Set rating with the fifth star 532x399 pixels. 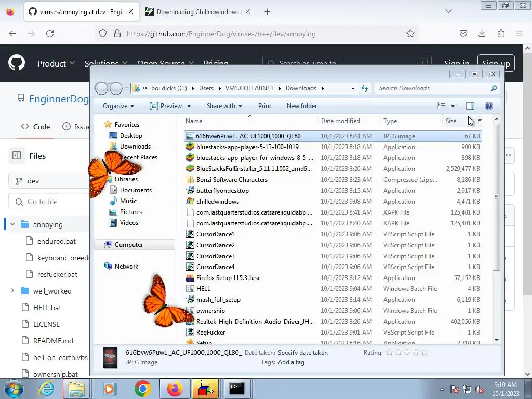click(x=424, y=353)
